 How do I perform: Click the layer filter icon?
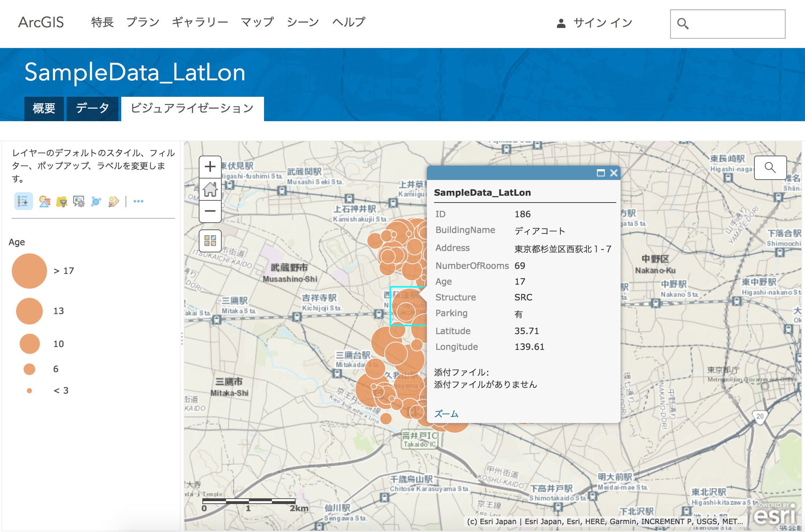pos(62,202)
